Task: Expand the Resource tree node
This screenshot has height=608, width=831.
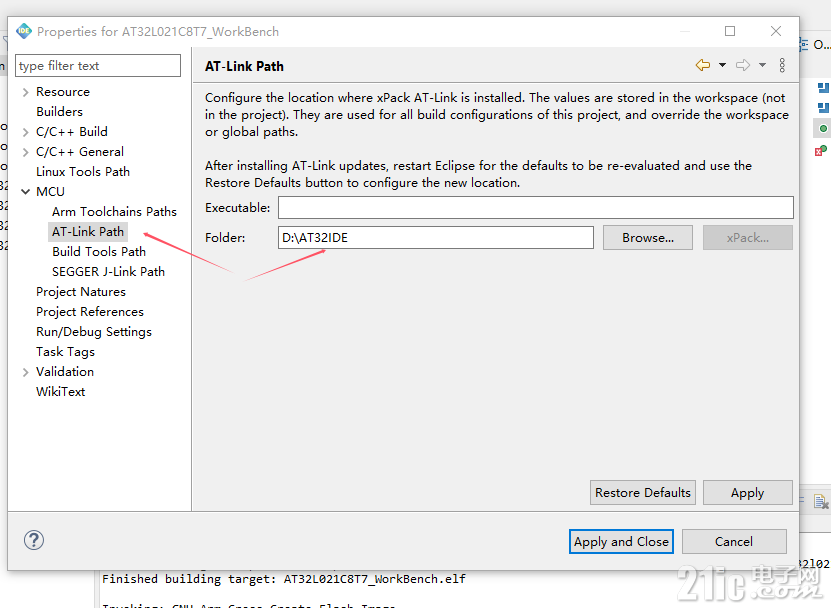Action: (25, 92)
